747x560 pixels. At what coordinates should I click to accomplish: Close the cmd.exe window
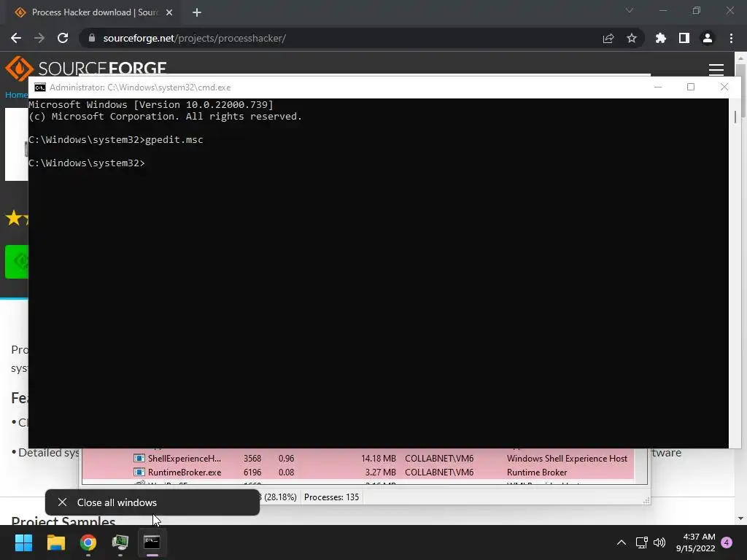[724, 87]
